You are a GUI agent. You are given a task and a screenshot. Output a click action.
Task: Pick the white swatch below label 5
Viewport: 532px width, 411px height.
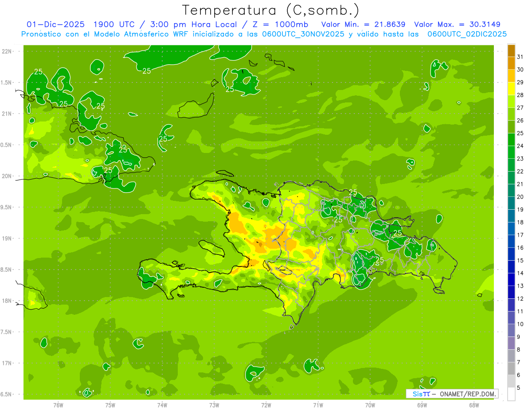511,394
